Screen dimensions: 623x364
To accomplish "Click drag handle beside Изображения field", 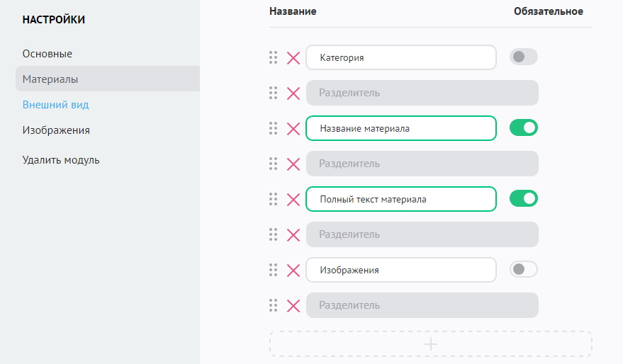I will (274, 270).
